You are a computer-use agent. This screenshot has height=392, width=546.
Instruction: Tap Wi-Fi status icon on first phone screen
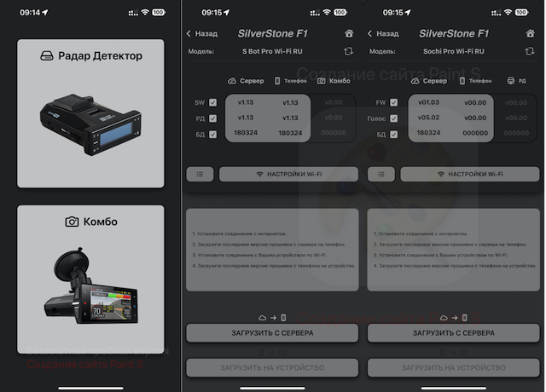[145, 13]
